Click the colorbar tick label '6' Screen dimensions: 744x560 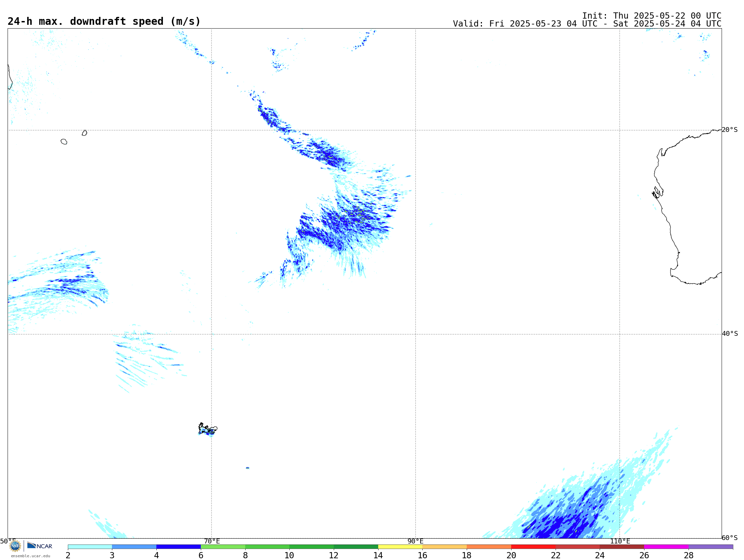pos(201,556)
